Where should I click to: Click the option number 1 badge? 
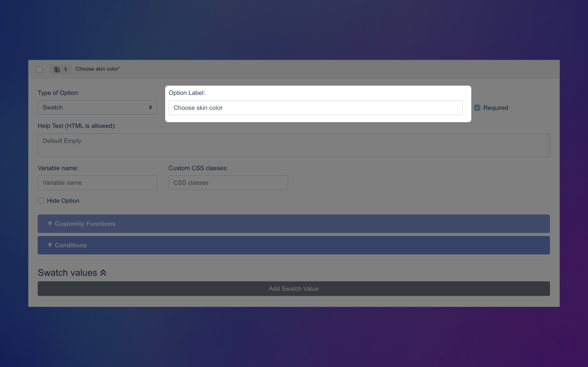(65, 70)
